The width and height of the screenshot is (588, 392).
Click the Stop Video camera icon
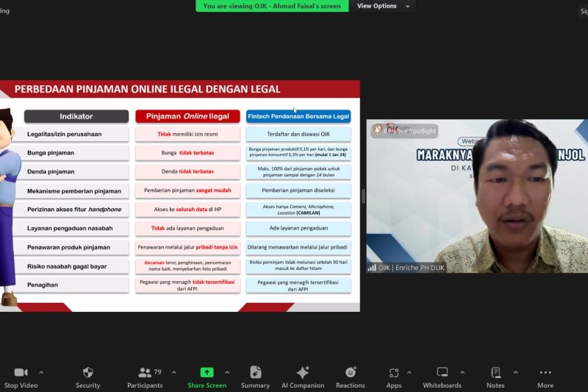pyautogui.click(x=21, y=372)
